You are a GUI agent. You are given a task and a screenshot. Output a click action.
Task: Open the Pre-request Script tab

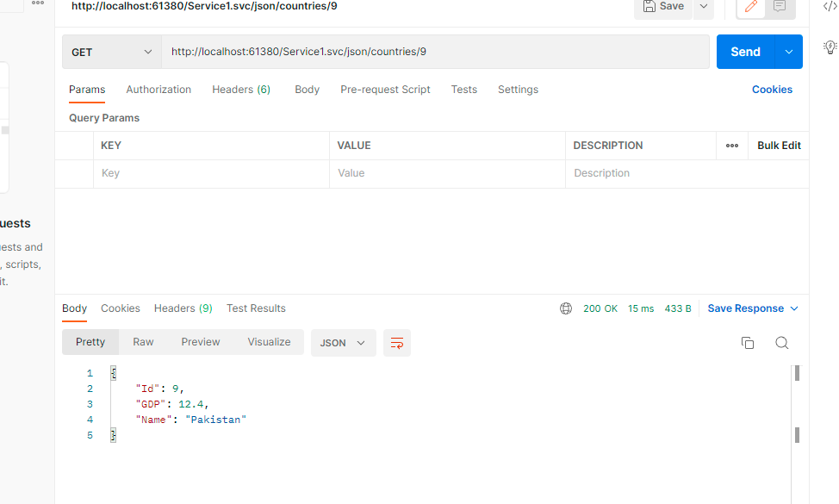[x=385, y=90]
